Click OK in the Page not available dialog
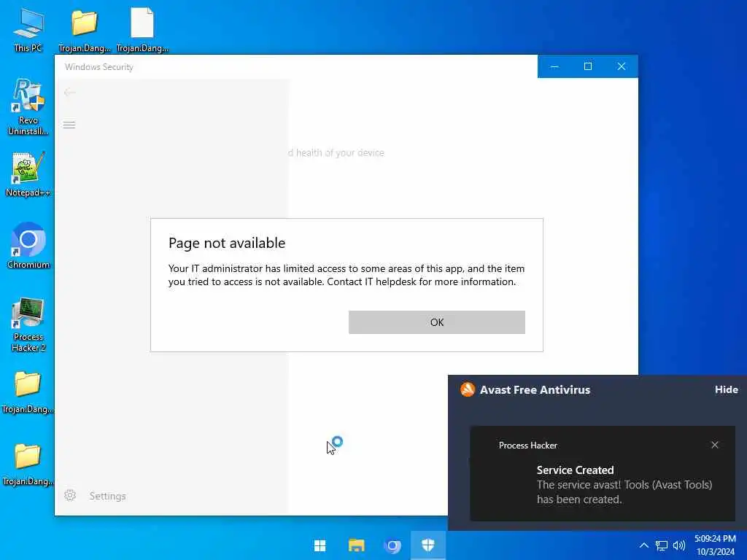The image size is (747, 560). 436,322
